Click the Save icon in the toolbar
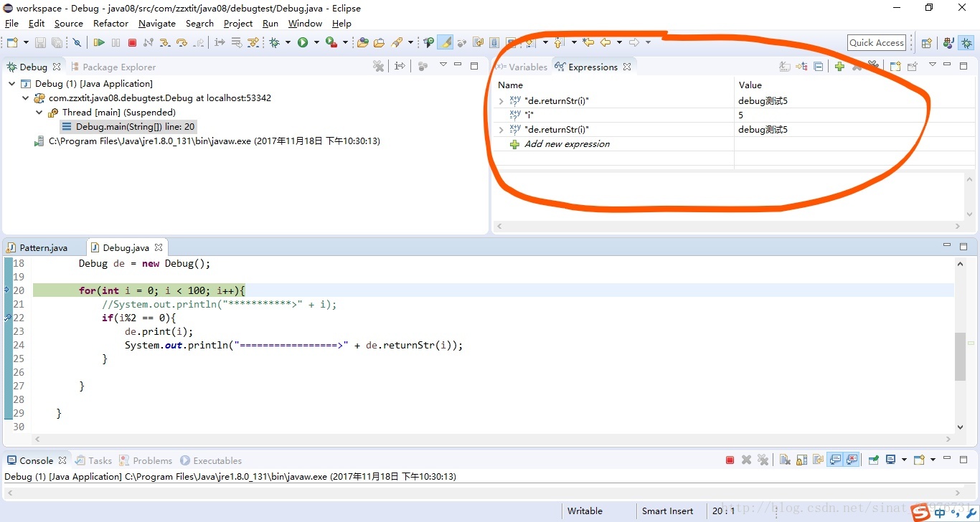This screenshot has width=980, height=522. (40, 42)
